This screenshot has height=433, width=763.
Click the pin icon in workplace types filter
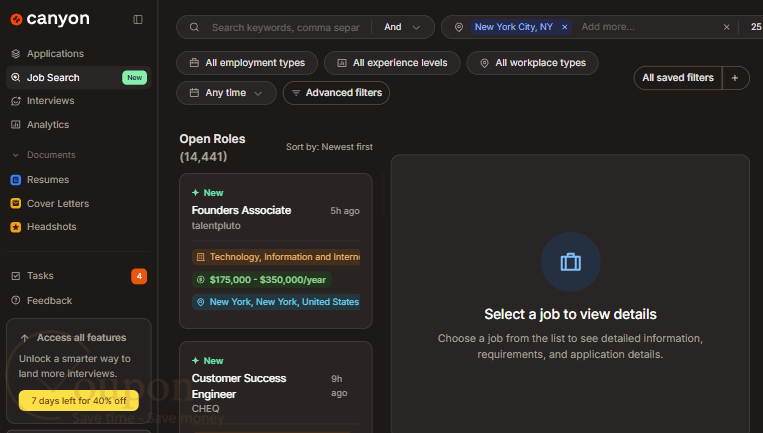[484, 63]
